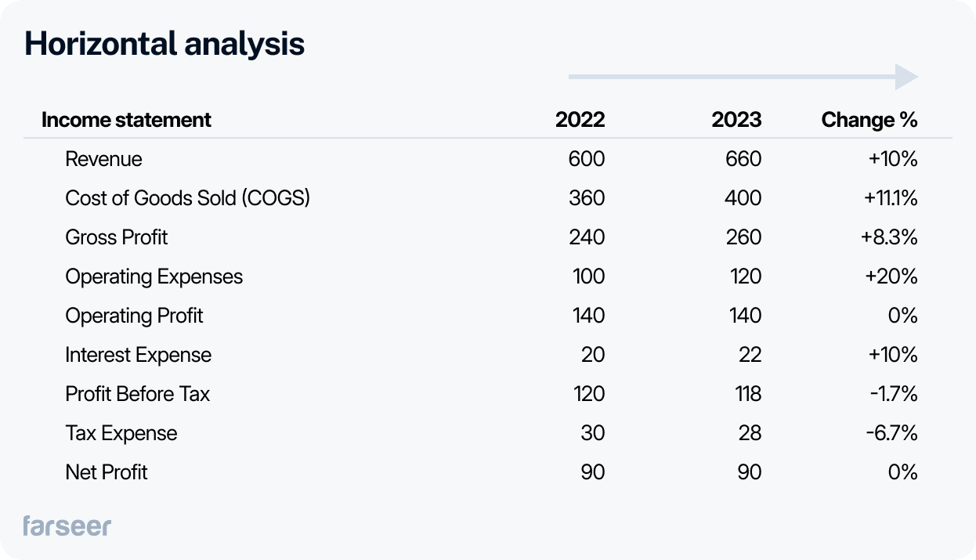Viewport: 976px width, 560px height.
Task: Click the Tax Expense row label
Action: pos(121,433)
